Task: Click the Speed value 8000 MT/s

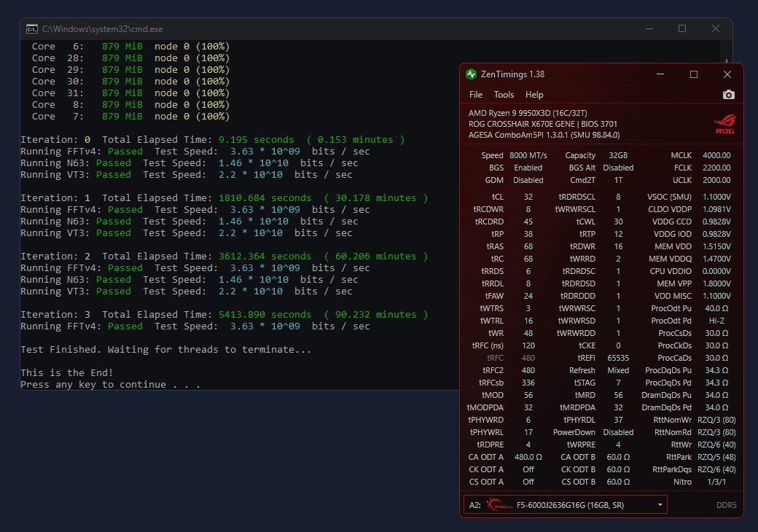Action: pos(528,155)
